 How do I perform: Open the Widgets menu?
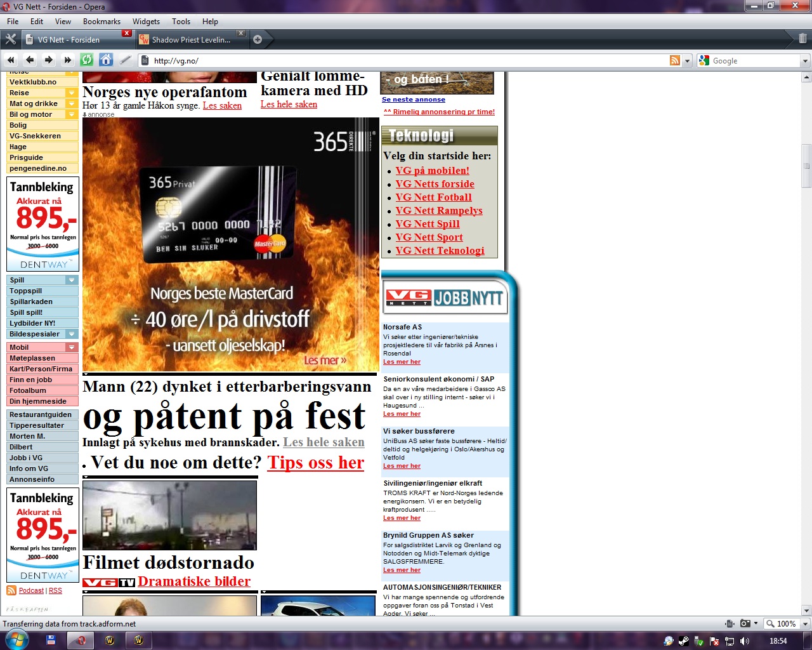coord(146,22)
